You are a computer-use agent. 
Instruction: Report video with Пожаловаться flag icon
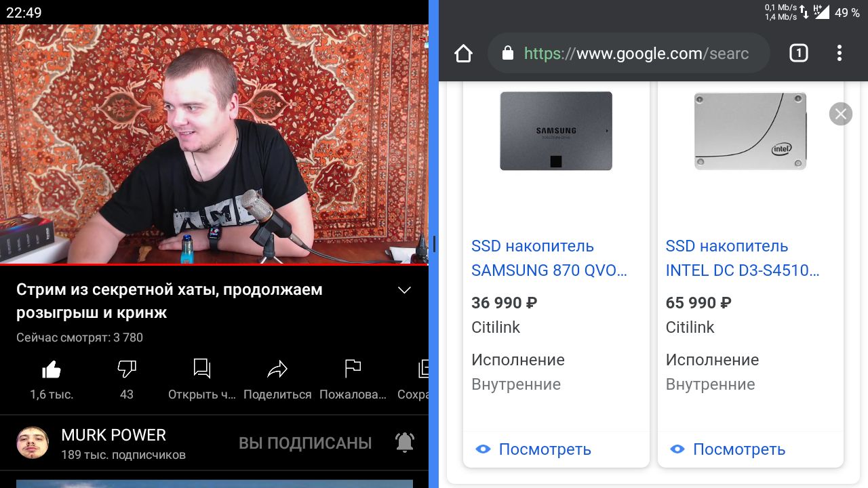pyautogui.click(x=353, y=369)
